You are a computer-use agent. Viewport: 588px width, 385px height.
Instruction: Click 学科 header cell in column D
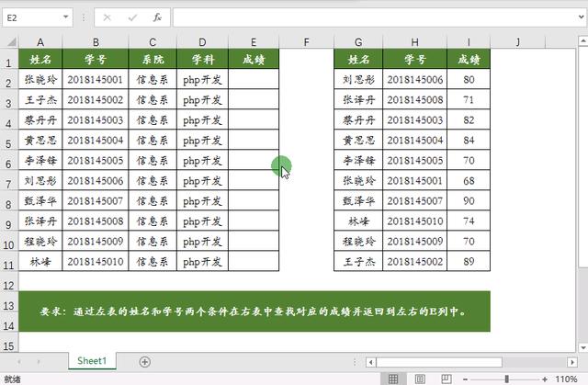[x=202, y=59]
